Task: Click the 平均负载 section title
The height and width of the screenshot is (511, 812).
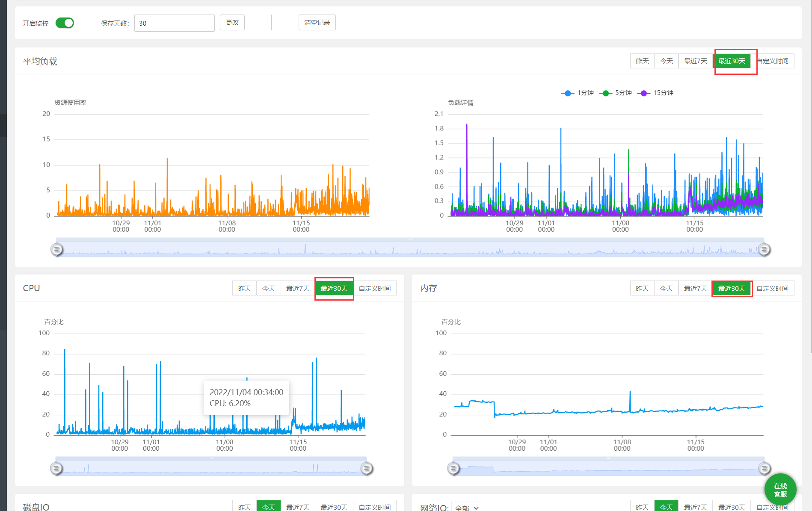Action: click(x=40, y=61)
